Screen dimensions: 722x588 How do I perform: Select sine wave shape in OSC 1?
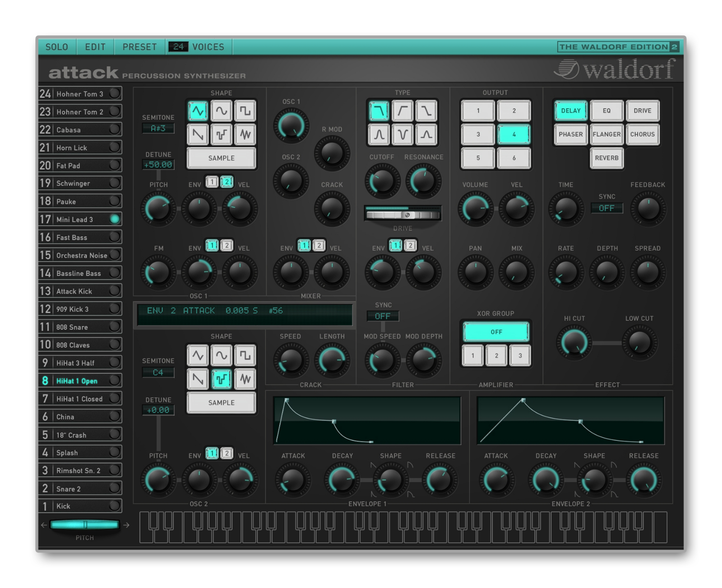point(221,111)
